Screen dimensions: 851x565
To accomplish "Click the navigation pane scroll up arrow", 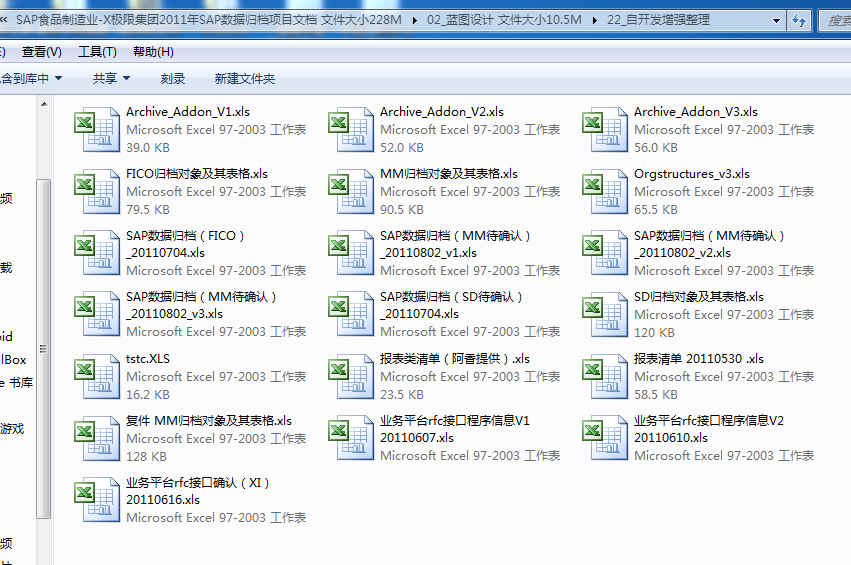I will click(x=44, y=104).
